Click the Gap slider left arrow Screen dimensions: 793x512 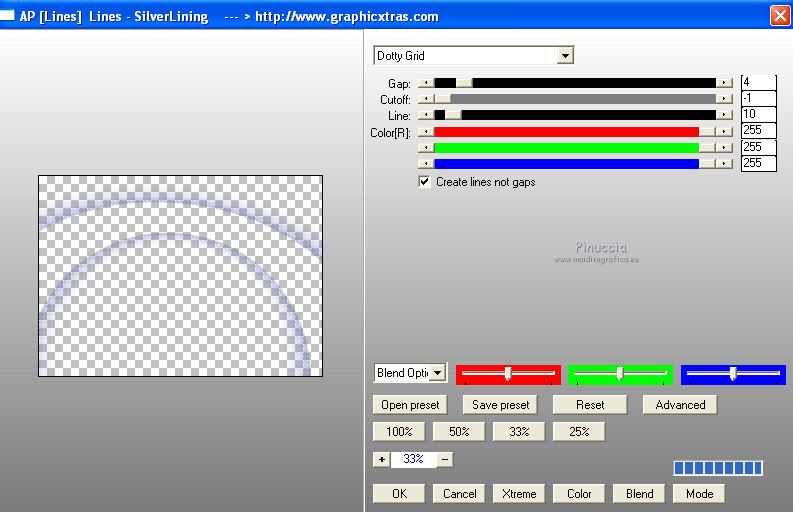426,83
